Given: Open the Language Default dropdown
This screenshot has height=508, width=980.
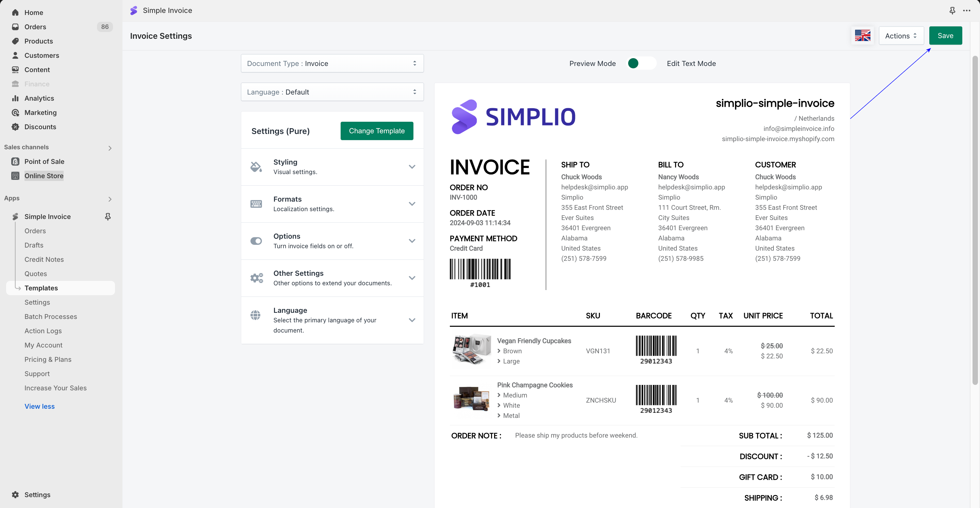Looking at the screenshot, I should point(332,92).
